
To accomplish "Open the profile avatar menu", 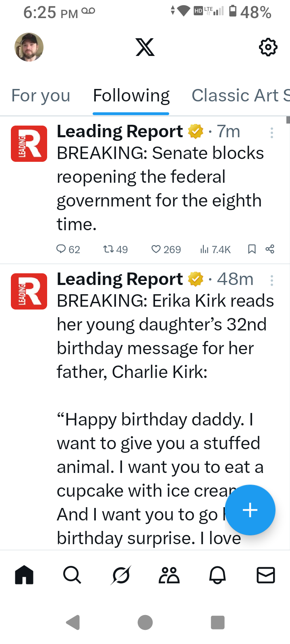I will [29, 47].
